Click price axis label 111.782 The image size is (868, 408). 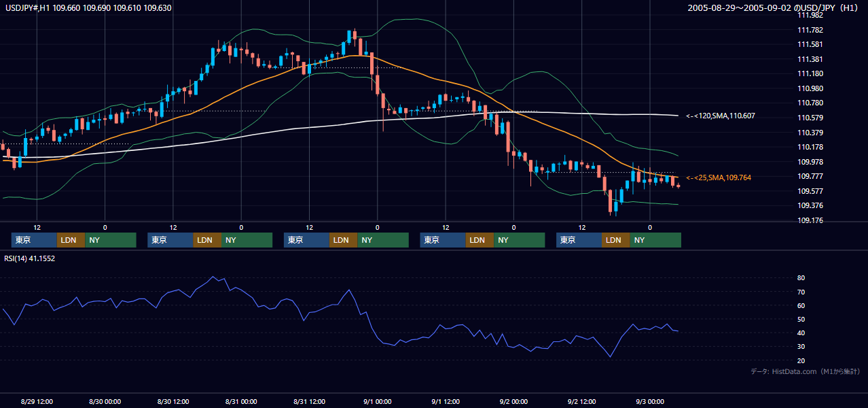tap(810, 30)
